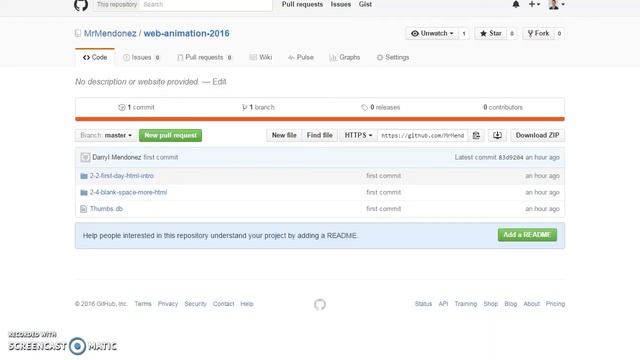This screenshot has width=640, height=360.
Task: Star this repository
Action: (x=491, y=33)
